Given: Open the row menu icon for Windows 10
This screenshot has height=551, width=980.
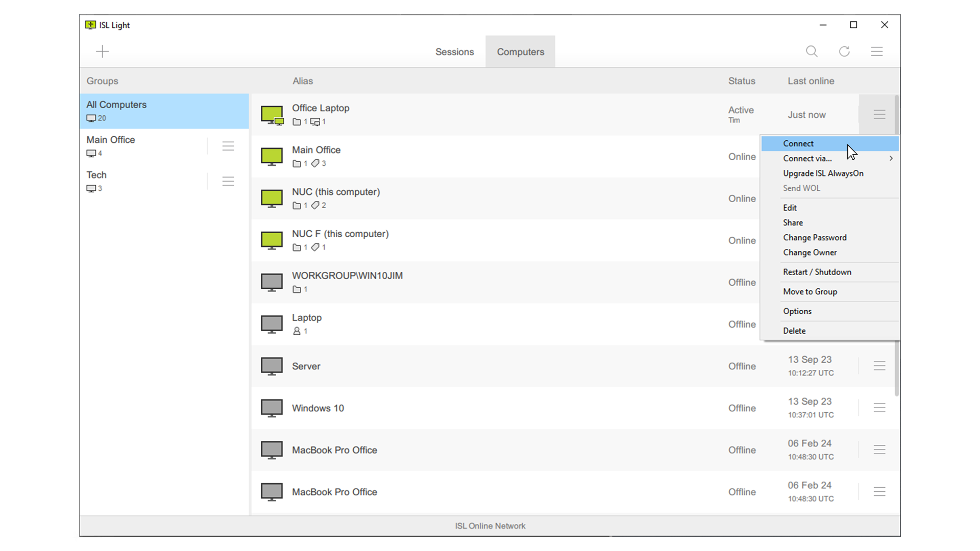Looking at the screenshot, I should tap(879, 408).
